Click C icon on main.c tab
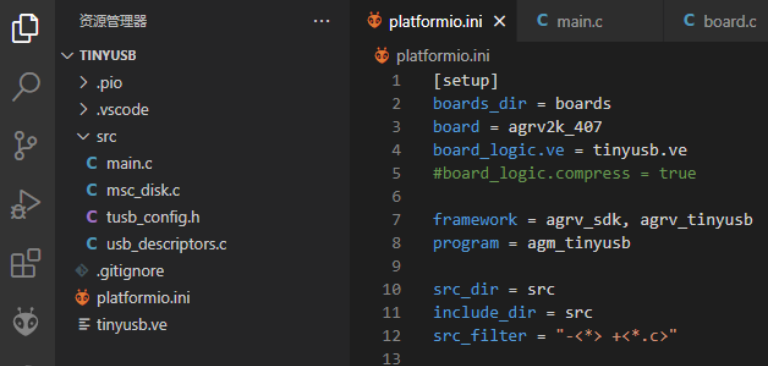This screenshot has height=366, width=769. (542, 21)
